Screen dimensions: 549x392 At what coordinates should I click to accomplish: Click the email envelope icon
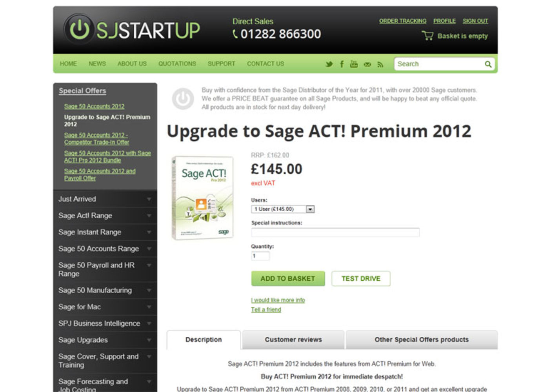pos(367,64)
